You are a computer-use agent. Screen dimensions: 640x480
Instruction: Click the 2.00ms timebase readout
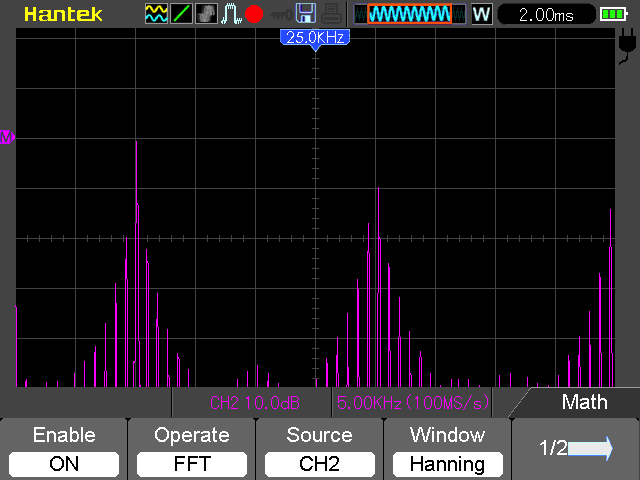click(x=546, y=15)
